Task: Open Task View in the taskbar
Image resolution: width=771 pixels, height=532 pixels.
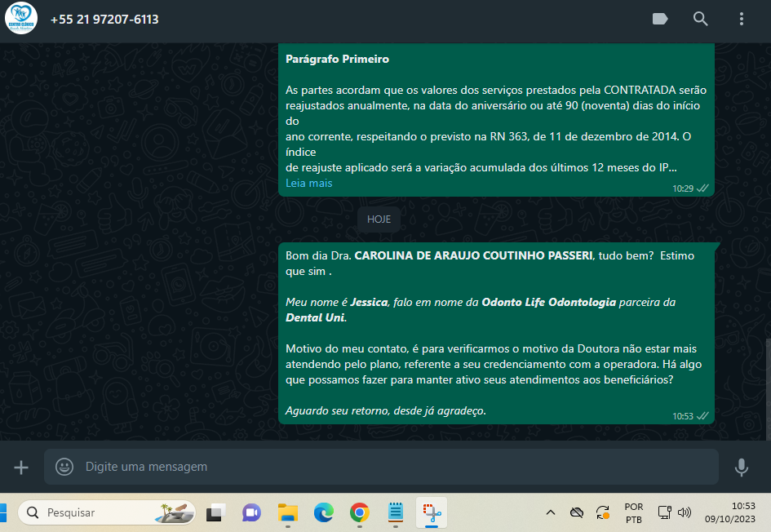Action: click(216, 512)
